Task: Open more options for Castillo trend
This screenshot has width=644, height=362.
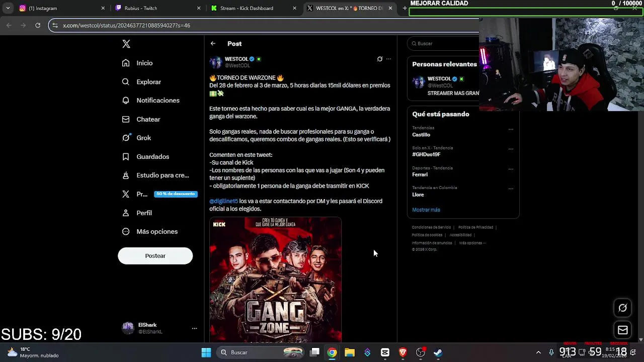Action: point(511,129)
